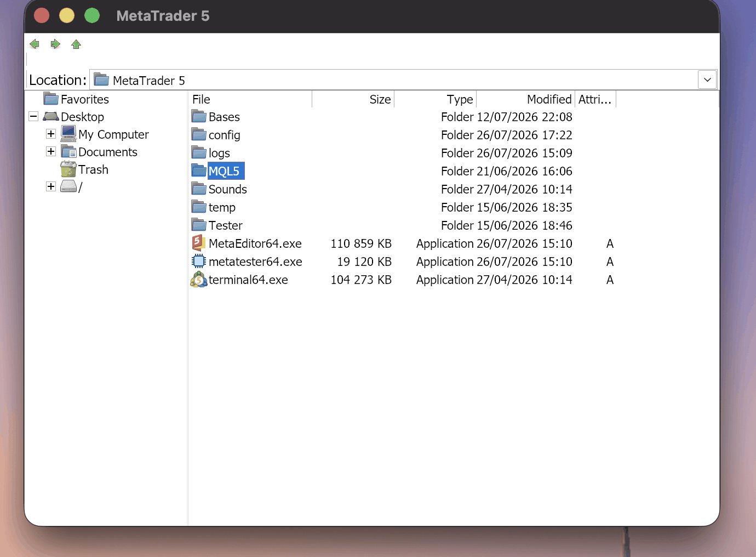The width and height of the screenshot is (756, 557).
Task: Collapse the Desktop tree node
Action: 33,116
